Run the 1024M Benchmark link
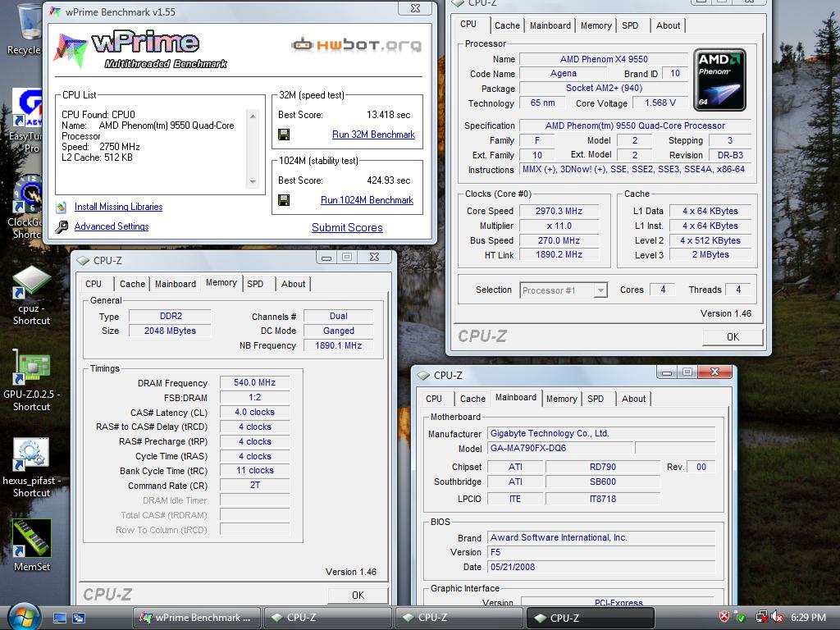The image size is (840, 630). coord(367,200)
